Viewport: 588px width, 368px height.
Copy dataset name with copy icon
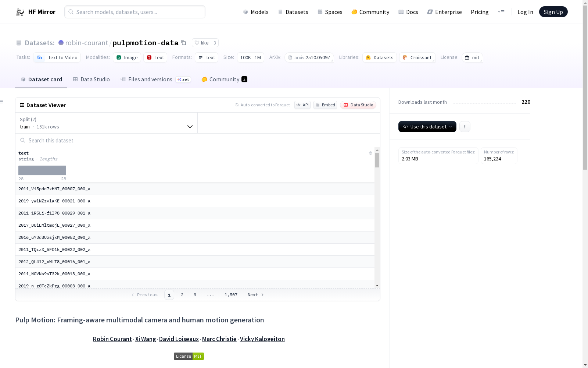click(183, 43)
